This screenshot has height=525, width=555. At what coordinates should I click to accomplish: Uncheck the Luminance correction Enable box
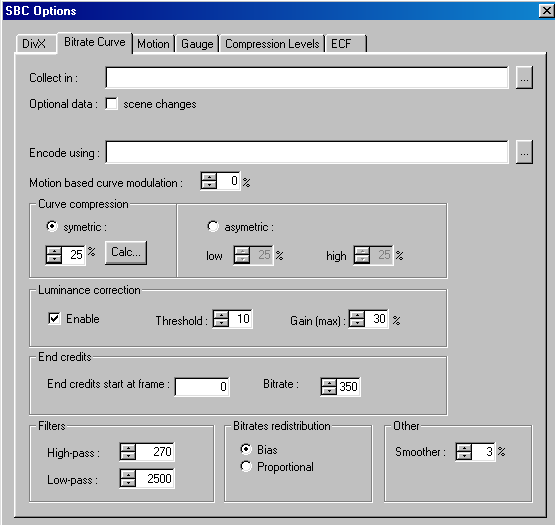click(54, 318)
